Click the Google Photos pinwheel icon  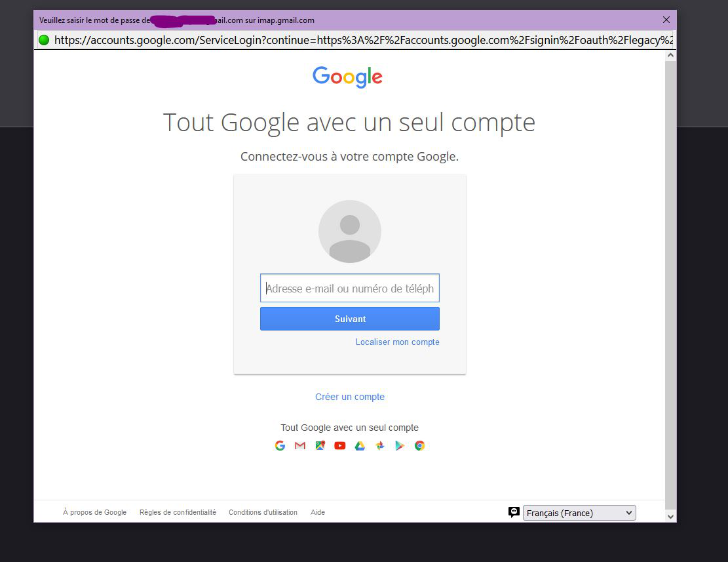[x=380, y=446]
